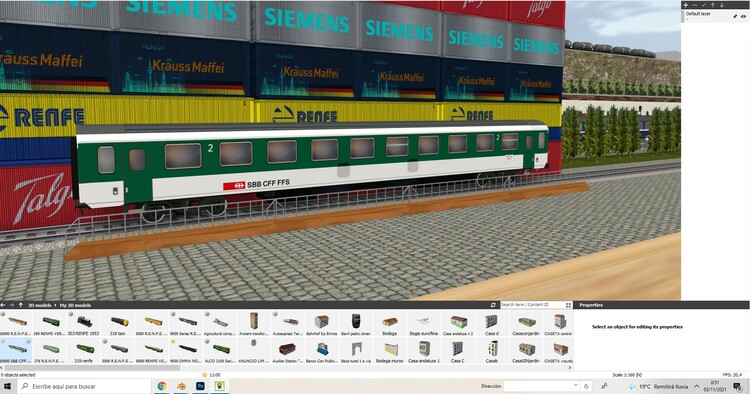Toggle favorite marker on Agricultural comp model

[207, 315]
